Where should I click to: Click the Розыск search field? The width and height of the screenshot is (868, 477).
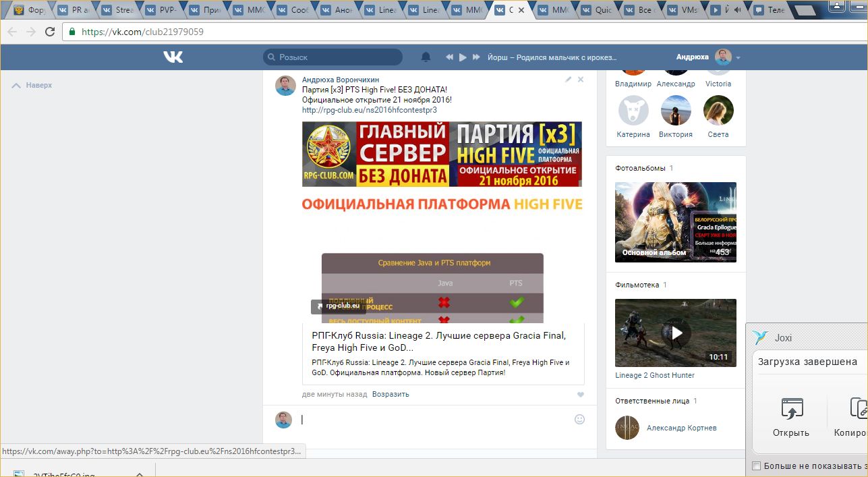pyautogui.click(x=332, y=57)
